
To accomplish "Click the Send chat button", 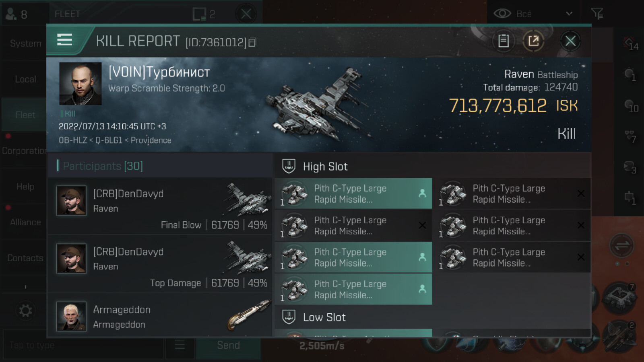I will [228, 345].
